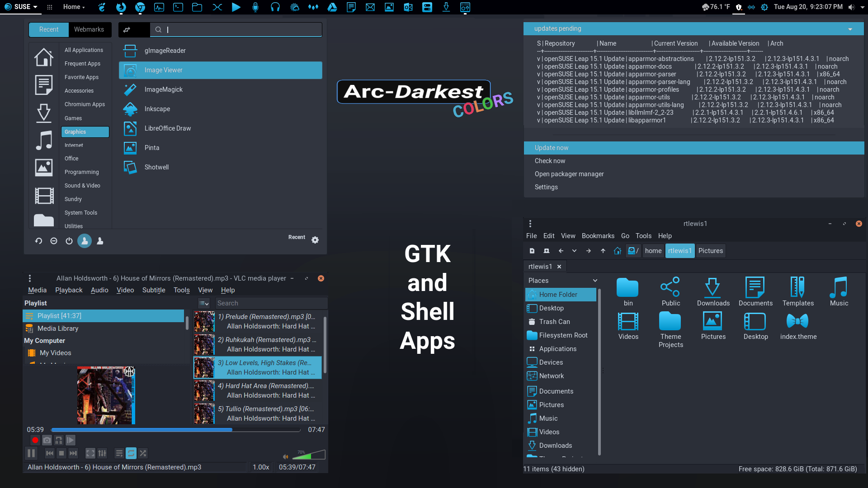Open the Home places dropdown in top panel
This screenshot has width=868, height=488.
tap(74, 7)
